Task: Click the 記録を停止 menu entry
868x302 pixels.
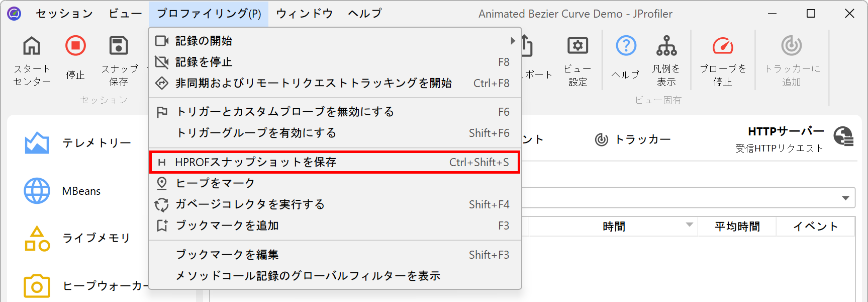Action: [204, 62]
